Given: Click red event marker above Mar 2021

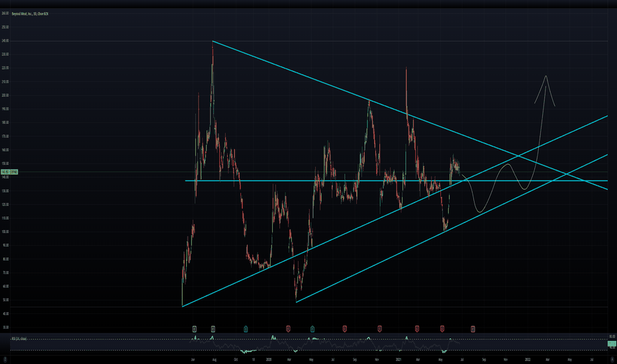Looking at the screenshot, I should 417,329.
